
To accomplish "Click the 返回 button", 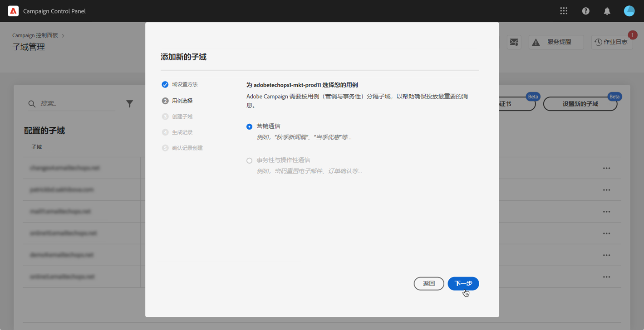I will tap(429, 284).
